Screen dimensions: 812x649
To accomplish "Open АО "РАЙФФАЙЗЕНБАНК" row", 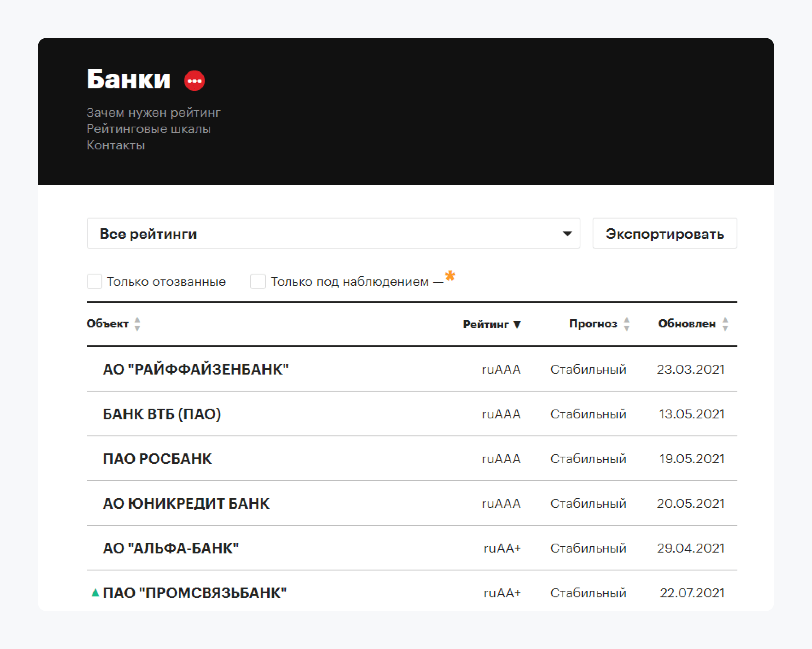I will tap(412, 369).
